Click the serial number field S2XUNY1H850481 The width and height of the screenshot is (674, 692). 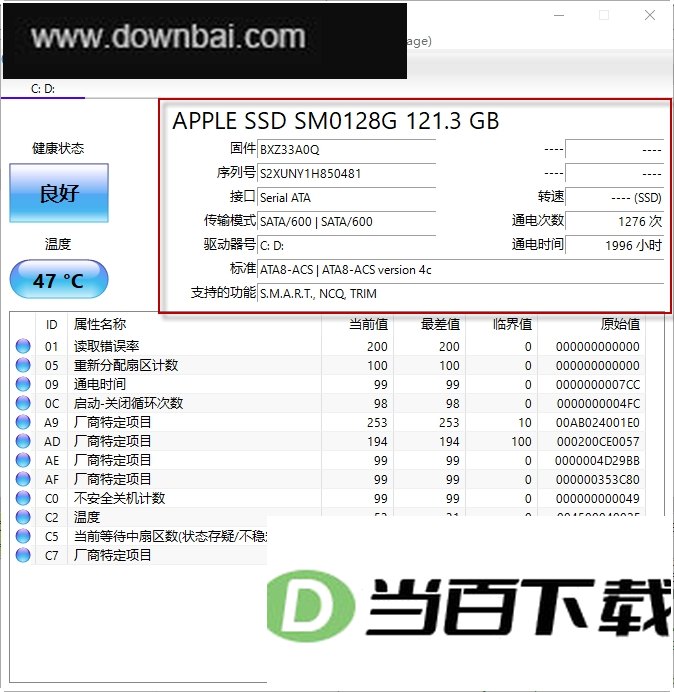click(346, 173)
